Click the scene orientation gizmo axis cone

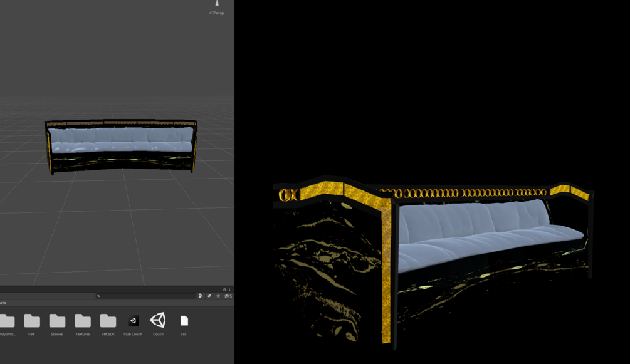tap(217, 3)
